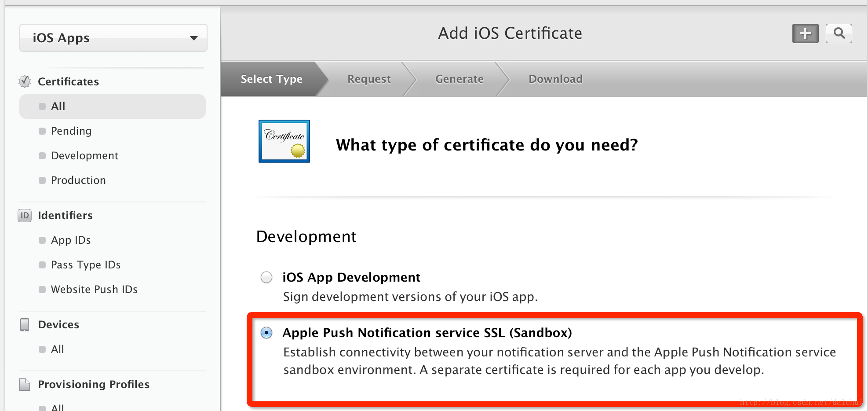Click the Provisioning Profiles heading

click(x=94, y=385)
